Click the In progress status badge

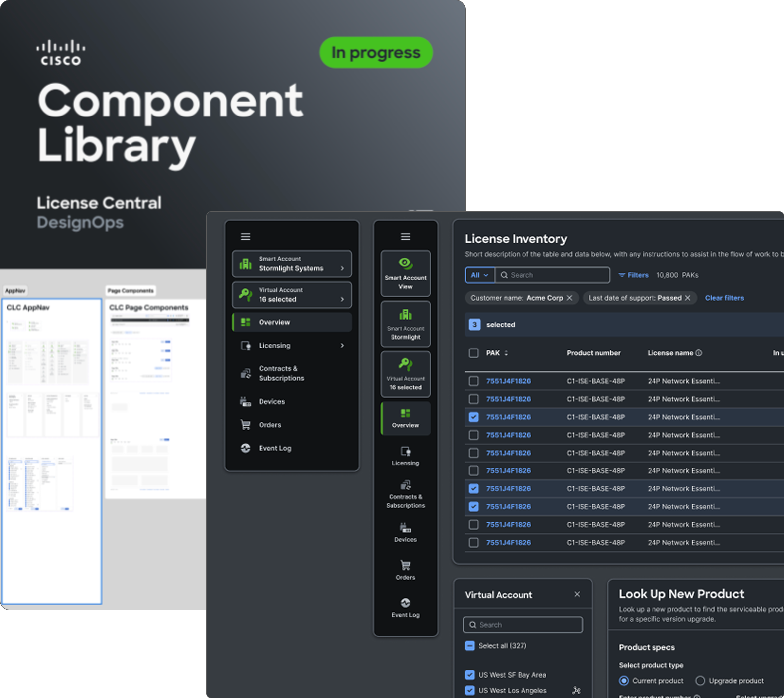pyautogui.click(x=376, y=52)
